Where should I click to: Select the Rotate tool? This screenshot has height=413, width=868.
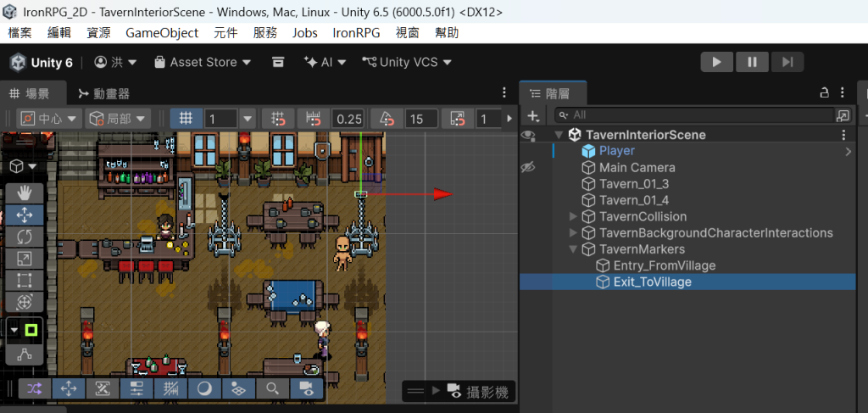click(x=25, y=237)
